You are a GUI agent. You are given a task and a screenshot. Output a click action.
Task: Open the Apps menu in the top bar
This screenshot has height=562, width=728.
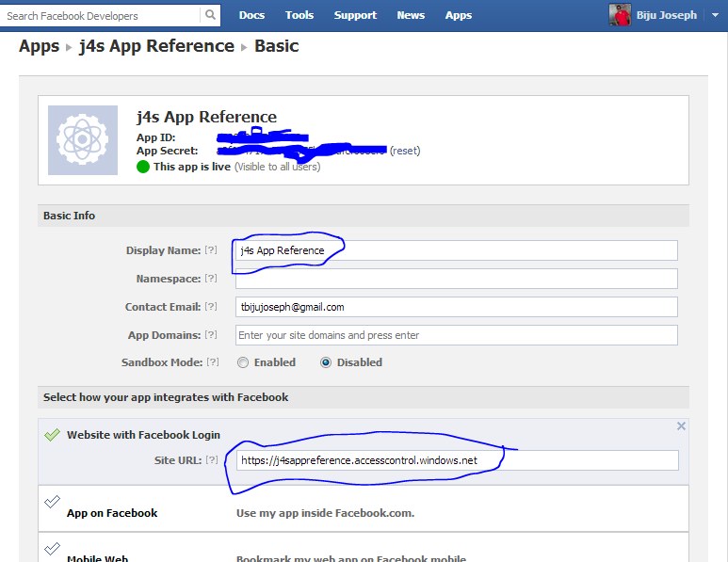(459, 15)
